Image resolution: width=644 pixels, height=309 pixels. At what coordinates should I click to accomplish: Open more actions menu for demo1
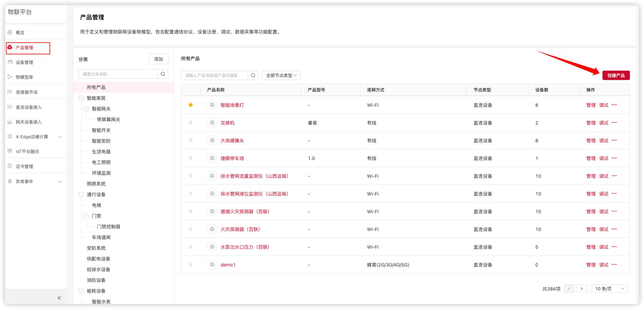pyautogui.click(x=614, y=264)
